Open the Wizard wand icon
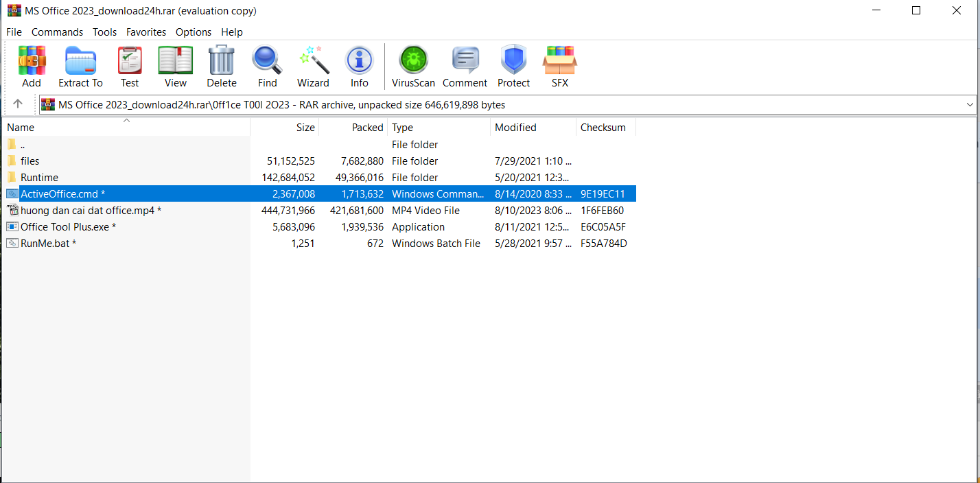Viewport: 980px width, 483px height. (x=314, y=60)
